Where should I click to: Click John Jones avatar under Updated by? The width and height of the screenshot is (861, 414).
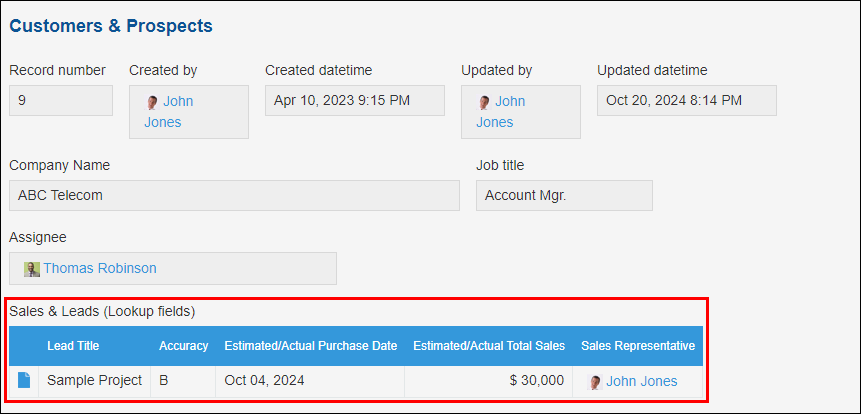pos(484,102)
